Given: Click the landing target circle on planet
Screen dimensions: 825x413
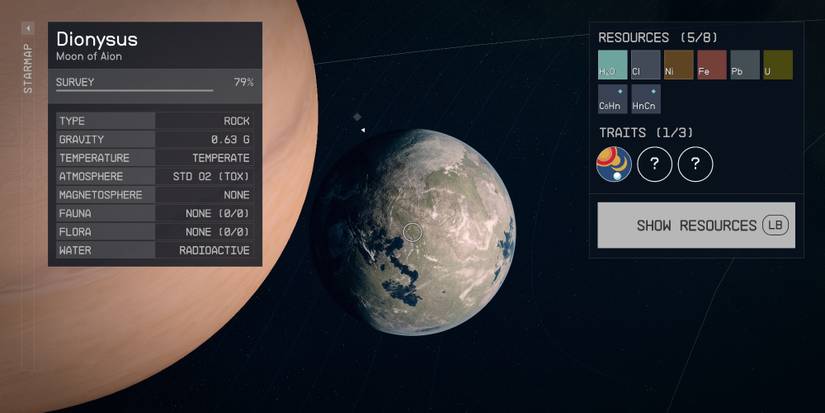Looking at the screenshot, I should (412, 232).
